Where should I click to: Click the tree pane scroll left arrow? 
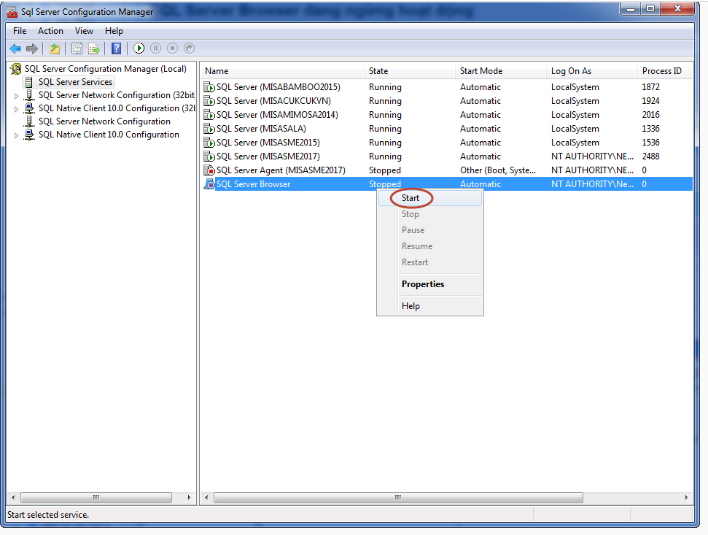13,498
